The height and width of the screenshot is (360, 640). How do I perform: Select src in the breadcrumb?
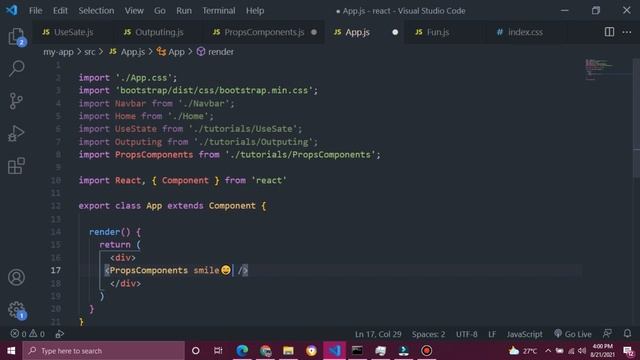89,52
